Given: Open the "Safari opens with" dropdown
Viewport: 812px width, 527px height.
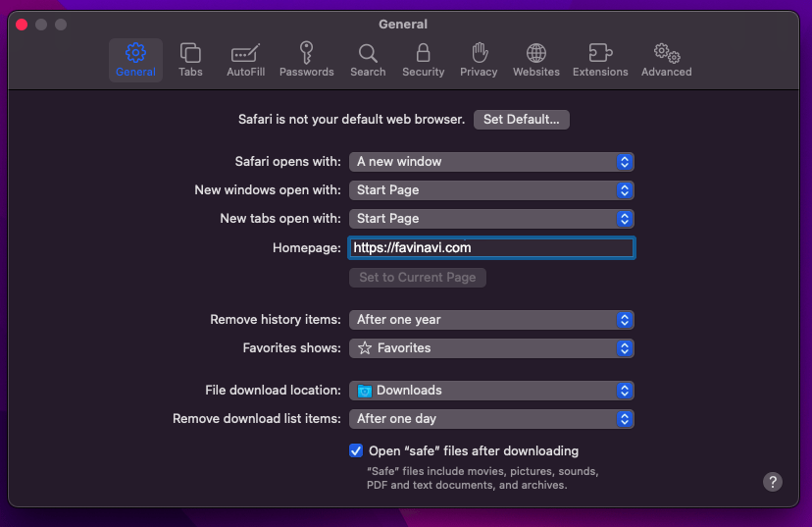Looking at the screenshot, I should click(x=491, y=162).
